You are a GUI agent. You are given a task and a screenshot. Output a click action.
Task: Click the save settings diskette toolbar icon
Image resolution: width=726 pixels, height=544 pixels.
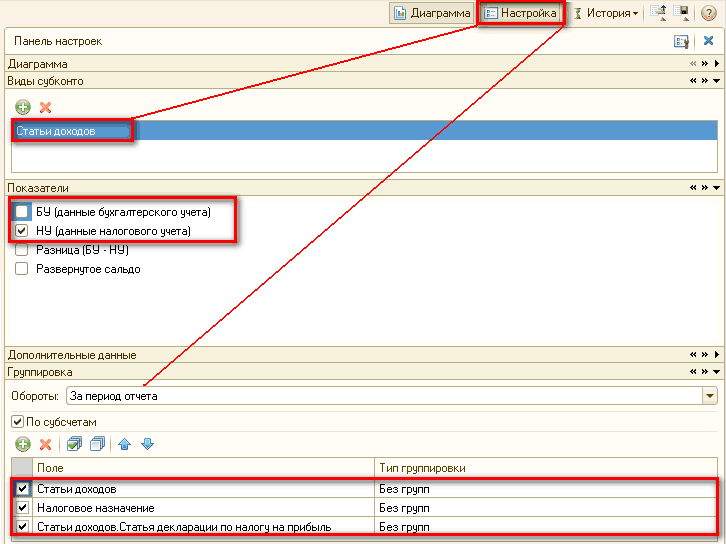[x=681, y=13]
